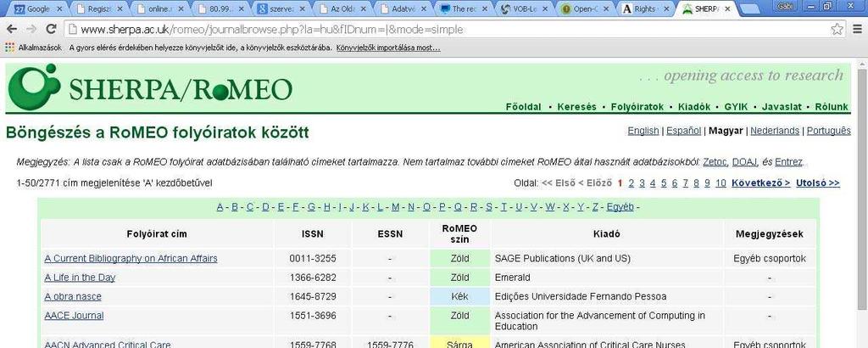Click the SAGE Publications (UK and US) cell
868x348 pixels.
click(x=607, y=258)
